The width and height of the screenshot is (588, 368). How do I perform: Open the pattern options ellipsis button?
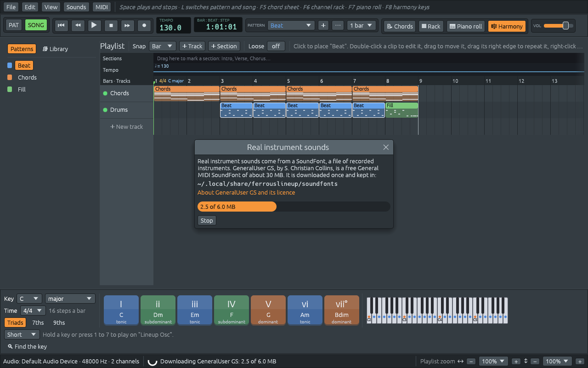338,25
